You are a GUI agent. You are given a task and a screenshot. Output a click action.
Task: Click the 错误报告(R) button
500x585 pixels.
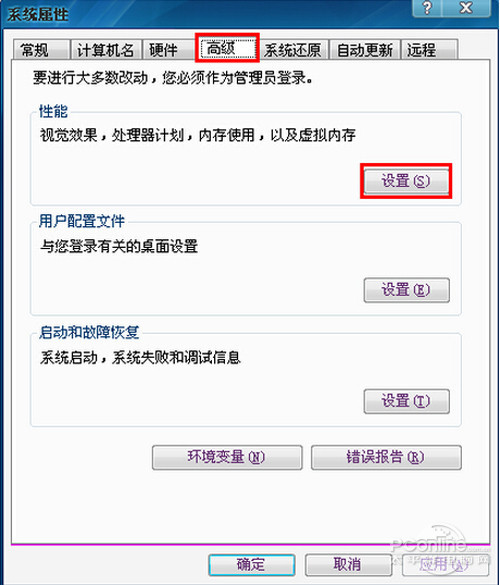point(386,457)
